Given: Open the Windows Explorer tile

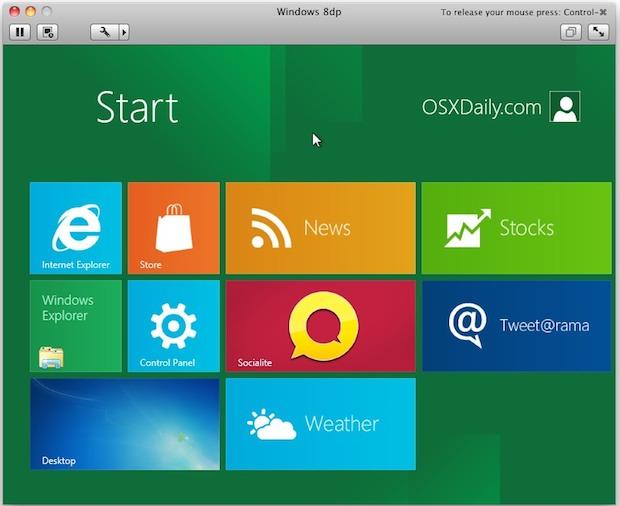Looking at the screenshot, I should [x=76, y=326].
